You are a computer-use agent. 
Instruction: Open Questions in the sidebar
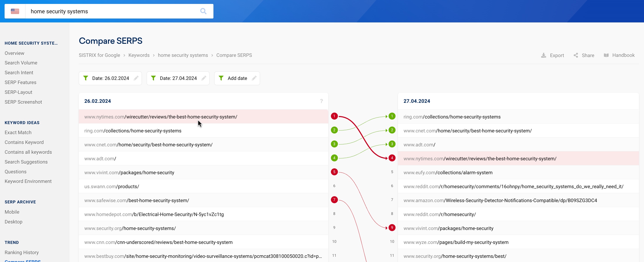pyautogui.click(x=15, y=172)
